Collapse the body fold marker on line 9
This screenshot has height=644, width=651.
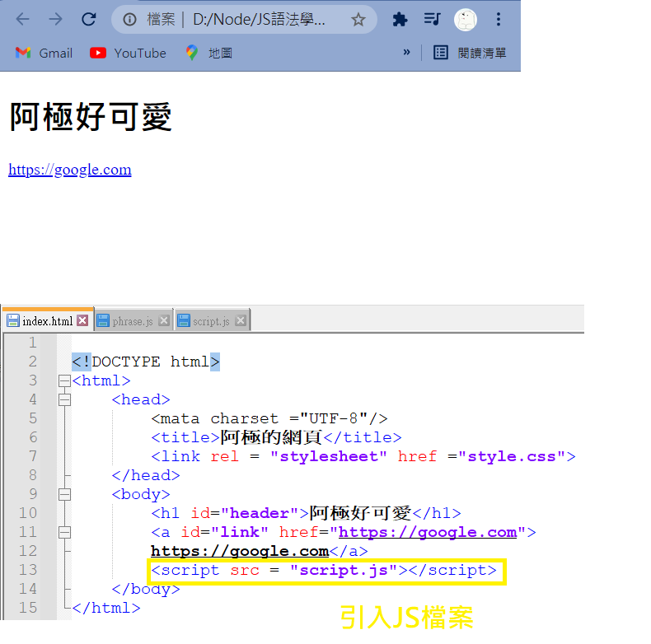64,494
